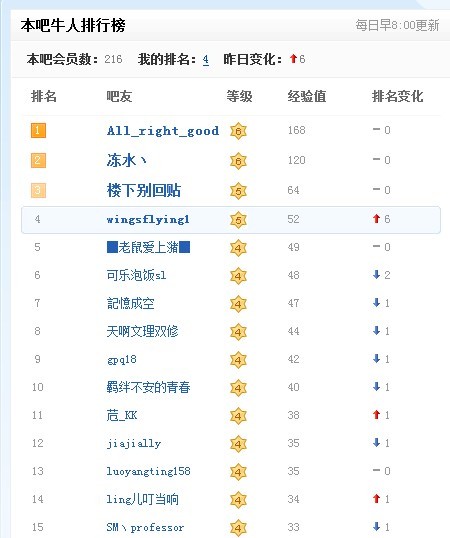This screenshot has width=450, height=538.
Task: Click blue down arrow in 可乐泡饭sl row
Action: (376, 274)
